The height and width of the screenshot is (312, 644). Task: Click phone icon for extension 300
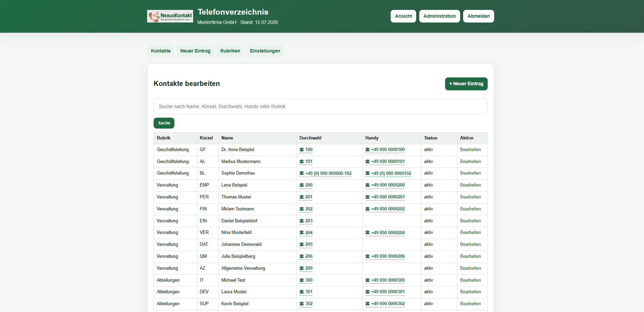coord(301,280)
